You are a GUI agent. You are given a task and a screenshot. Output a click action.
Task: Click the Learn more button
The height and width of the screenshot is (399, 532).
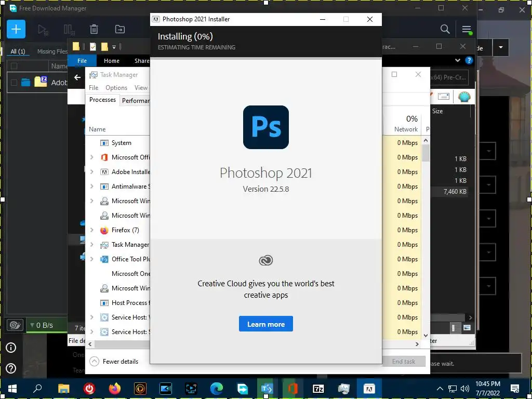coord(265,324)
